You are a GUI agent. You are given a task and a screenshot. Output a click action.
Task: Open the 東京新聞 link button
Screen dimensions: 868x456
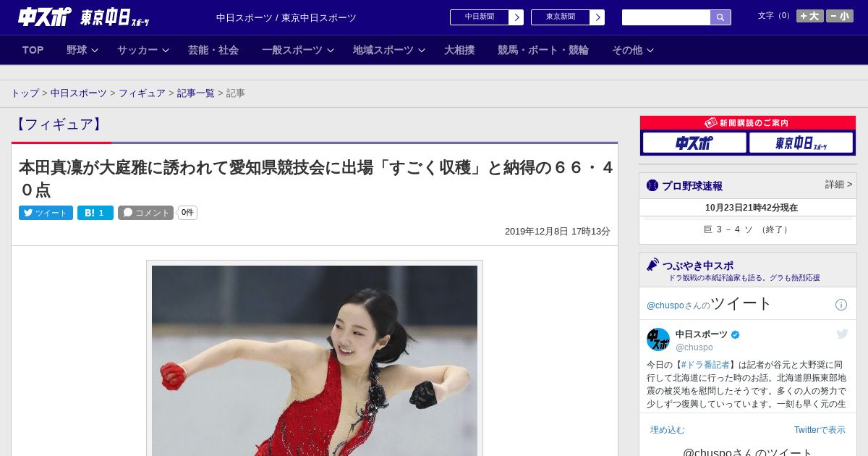pyautogui.click(x=561, y=17)
